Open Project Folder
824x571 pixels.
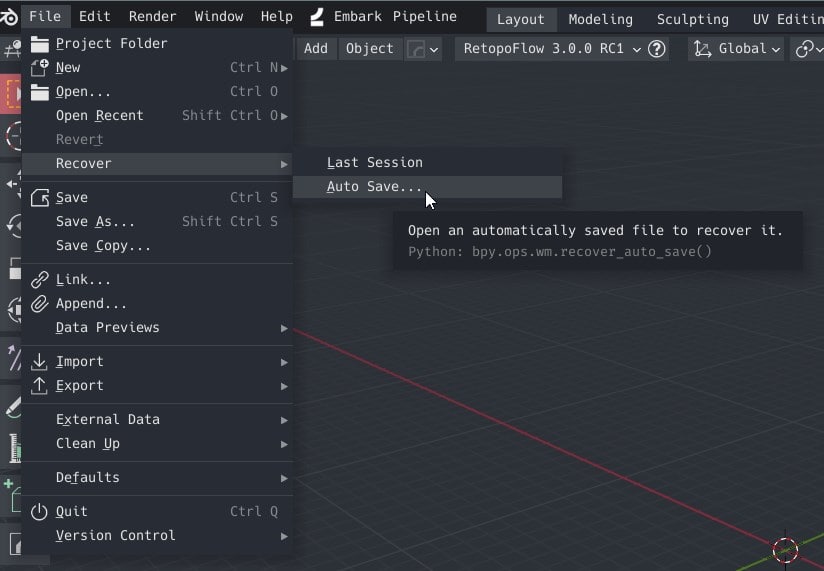click(157, 44)
